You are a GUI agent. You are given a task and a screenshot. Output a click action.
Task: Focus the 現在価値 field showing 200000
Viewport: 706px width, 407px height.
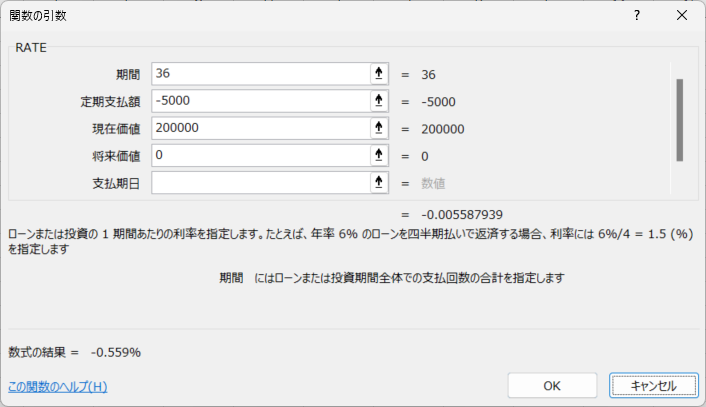point(260,128)
